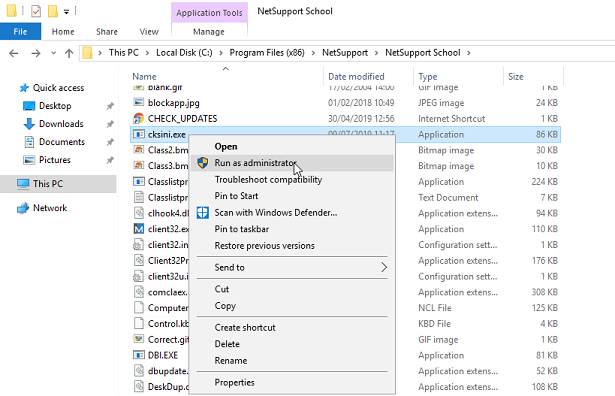The image size is (615, 396).
Task: Click the CHECK_UPDATES Chrome shortcut icon
Action: pyautogui.click(x=138, y=118)
